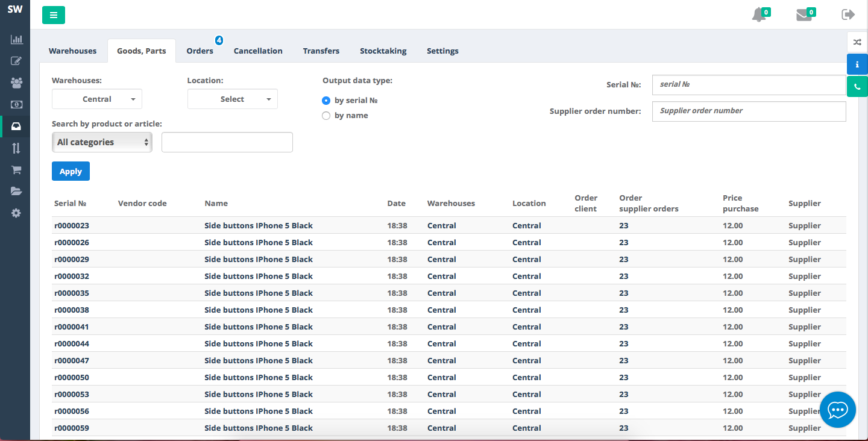The height and width of the screenshot is (441, 868).
Task: Open the shopping cart sidebar icon
Action: (x=16, y=170)
